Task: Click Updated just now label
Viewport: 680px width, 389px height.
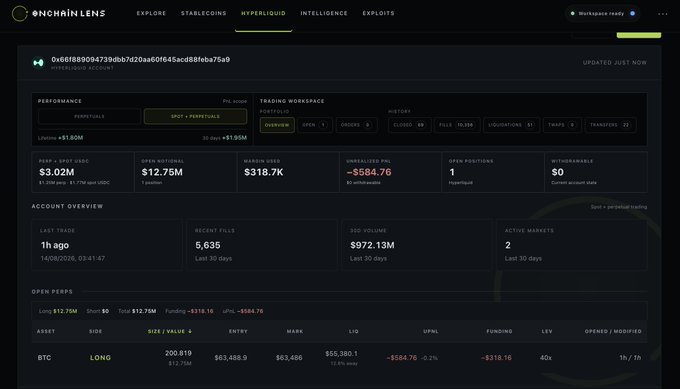Action: (x=615, y=63)
